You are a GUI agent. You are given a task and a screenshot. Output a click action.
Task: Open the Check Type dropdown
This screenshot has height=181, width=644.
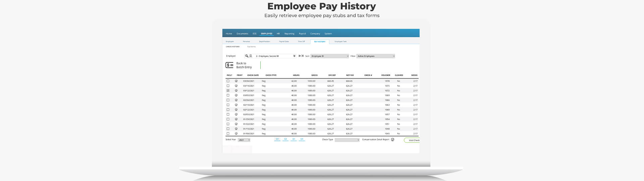click(347, 140)
